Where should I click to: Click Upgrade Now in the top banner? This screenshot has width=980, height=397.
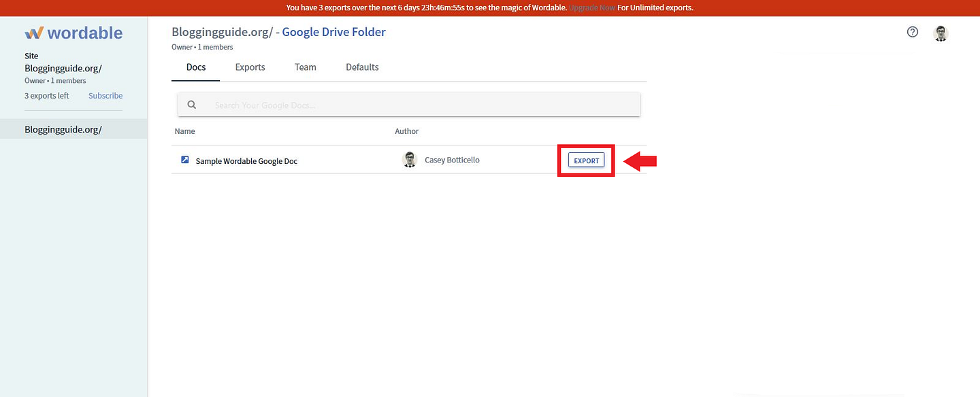(592, 8)
